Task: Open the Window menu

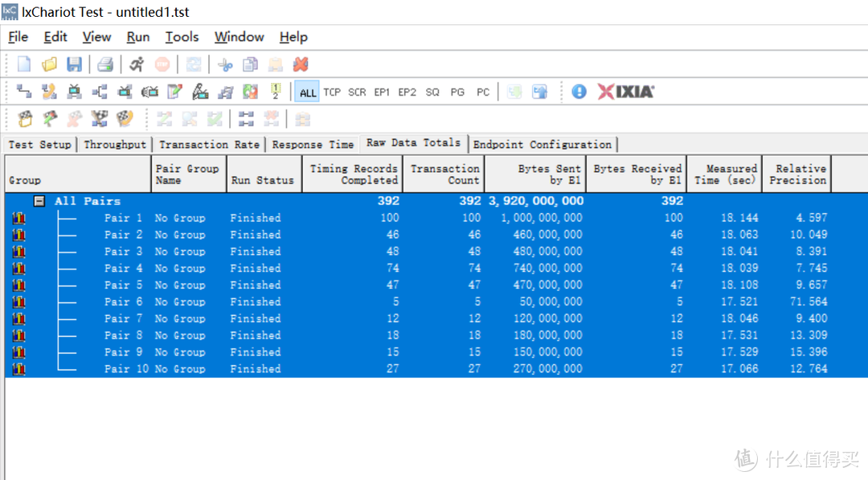Action: (239, 37)
